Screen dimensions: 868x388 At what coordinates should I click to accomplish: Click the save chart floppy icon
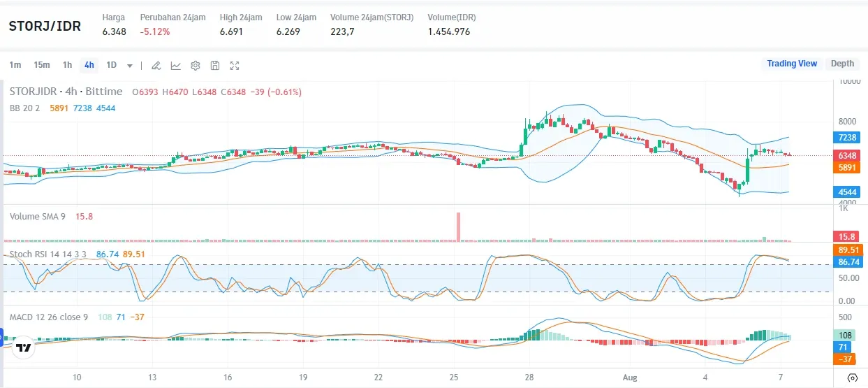(x=215, y=66)
